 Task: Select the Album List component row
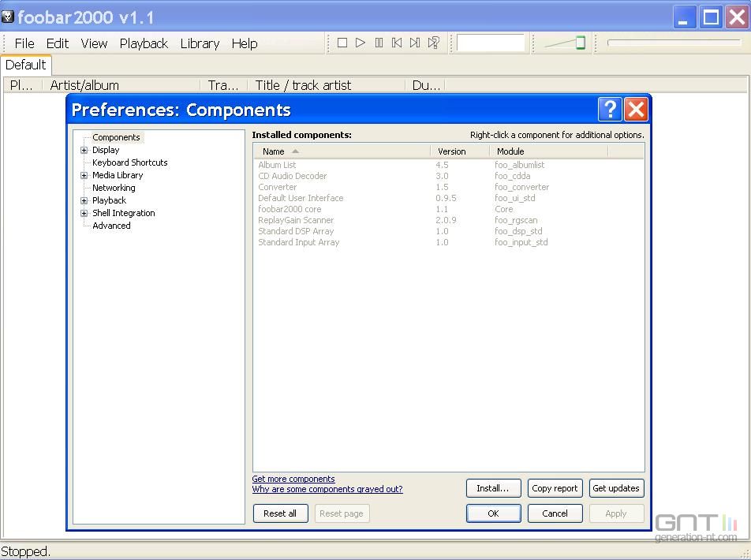click(x=449, y=165)
